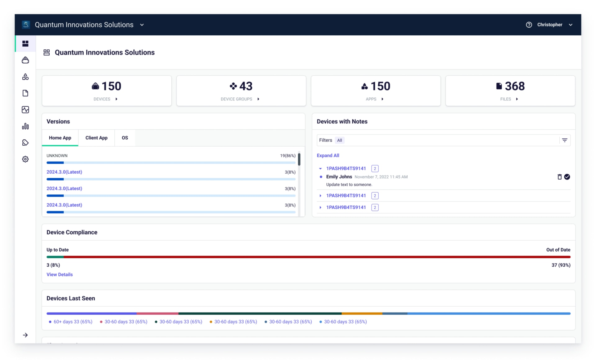
Task: Click the apps shapes sidebar icon
Action: point(25,77)
